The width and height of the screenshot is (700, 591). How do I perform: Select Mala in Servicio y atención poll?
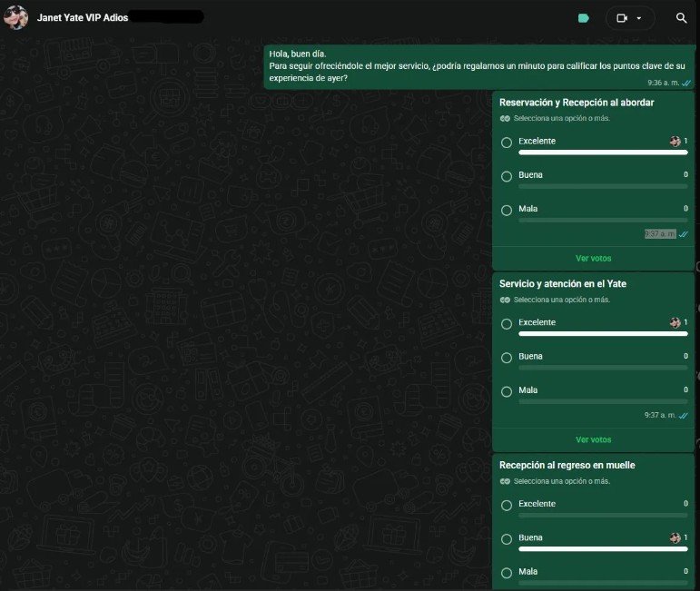coord(507,391)
